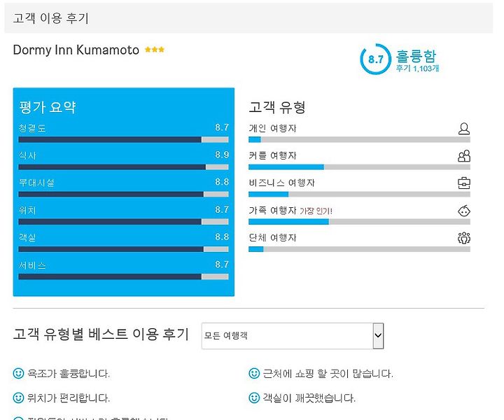Click smiley icon beside 근처에 쇼핑 할 곳이 많습니다

pos(254,373)
